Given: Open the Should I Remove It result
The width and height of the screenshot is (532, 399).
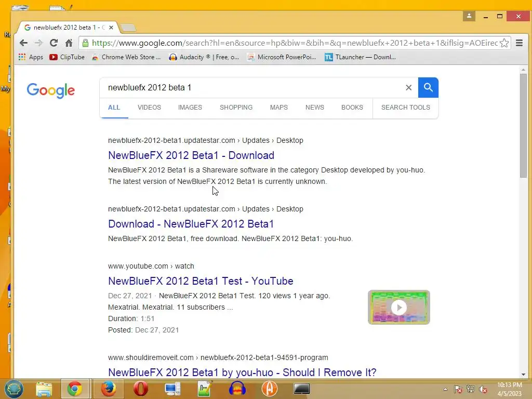Looking at the screenshot, I should coord(242,372).
